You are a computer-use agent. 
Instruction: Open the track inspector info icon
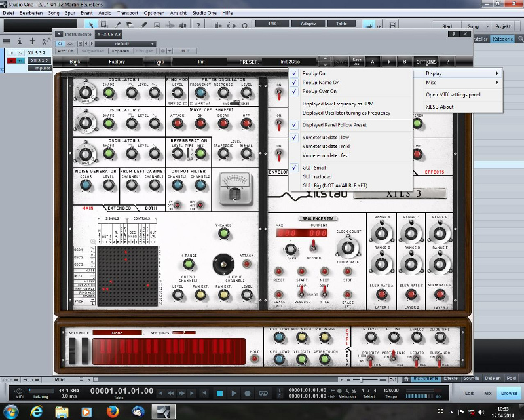coord(20,41)
